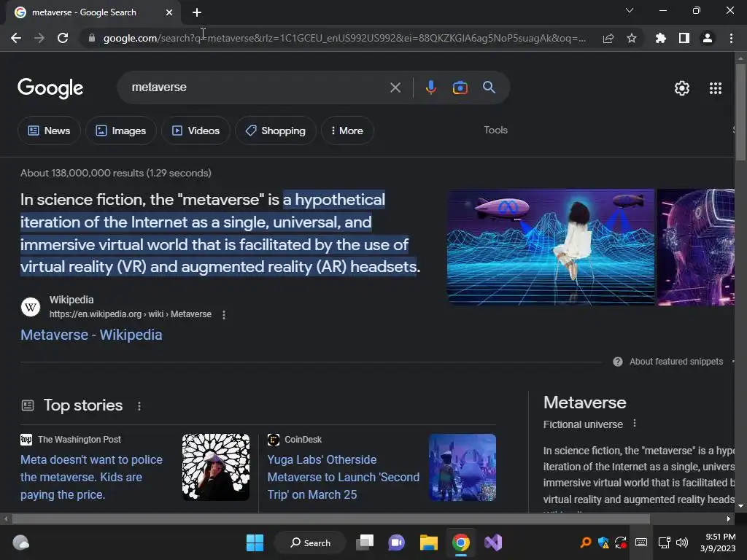
Task: Expand the More search filters
Action: tap(347, 131)
